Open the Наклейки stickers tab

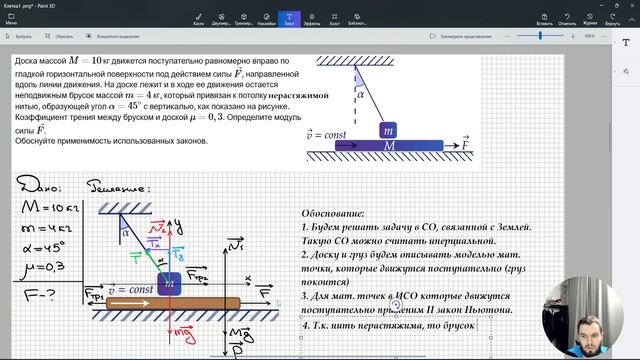267,19
